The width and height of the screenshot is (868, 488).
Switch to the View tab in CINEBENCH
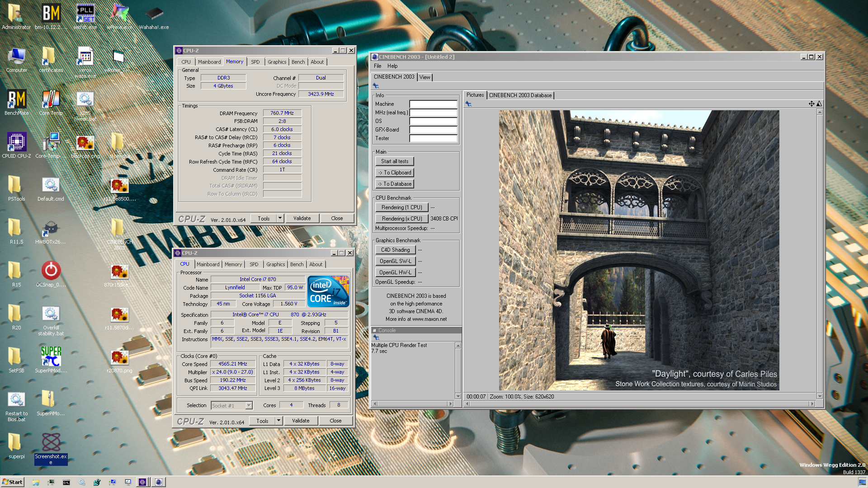tap(425, 77)
